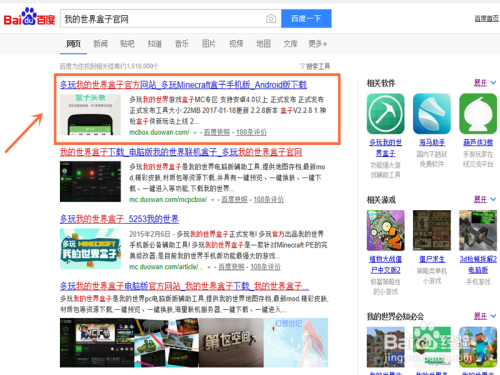Switch to the 图片 tab
This screenshot has height=375, width=500.
click(209, 43)
